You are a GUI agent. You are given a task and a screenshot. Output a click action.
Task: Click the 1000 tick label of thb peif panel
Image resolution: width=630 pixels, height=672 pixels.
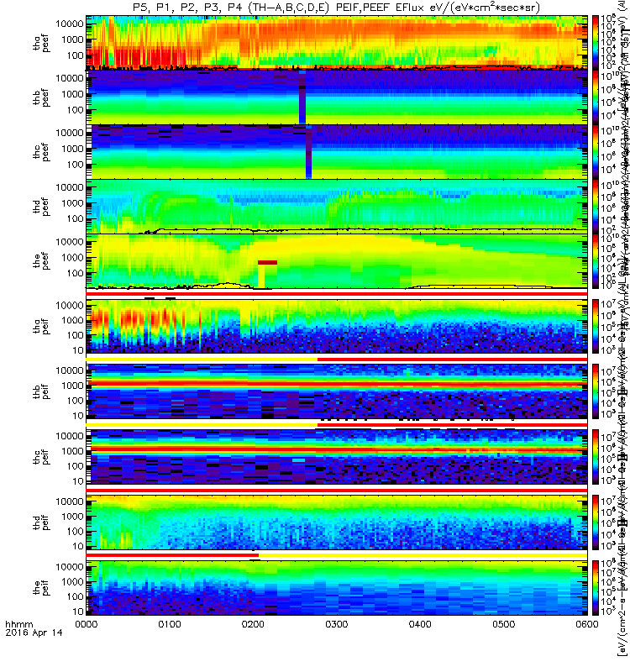pyautogui.click(x=72, y=386)
